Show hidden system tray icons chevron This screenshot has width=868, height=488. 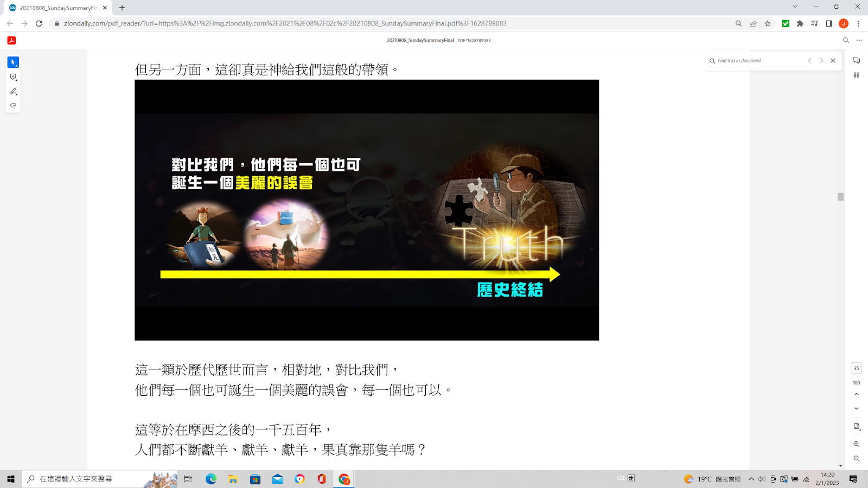(x=751, y=479)
